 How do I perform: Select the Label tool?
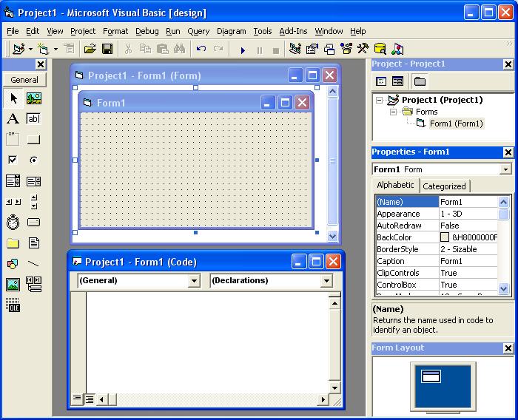[x=13, y=118]
